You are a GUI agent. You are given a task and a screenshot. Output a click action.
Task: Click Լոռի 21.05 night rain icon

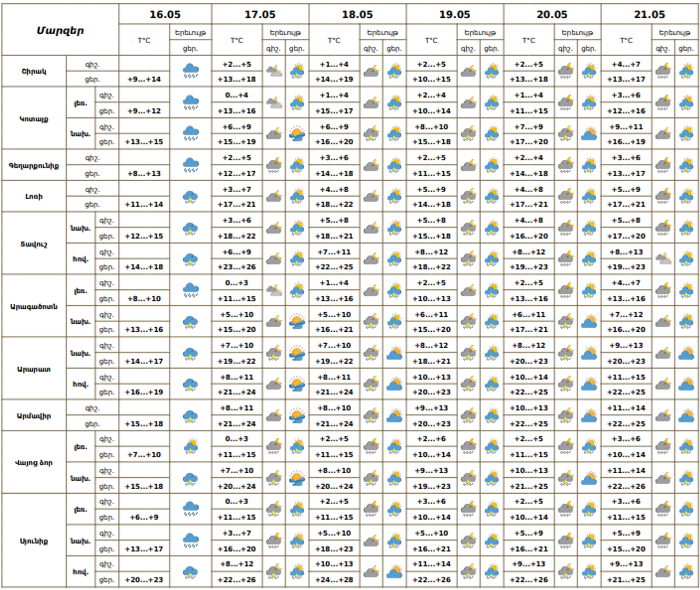click(x=663, y=196)
